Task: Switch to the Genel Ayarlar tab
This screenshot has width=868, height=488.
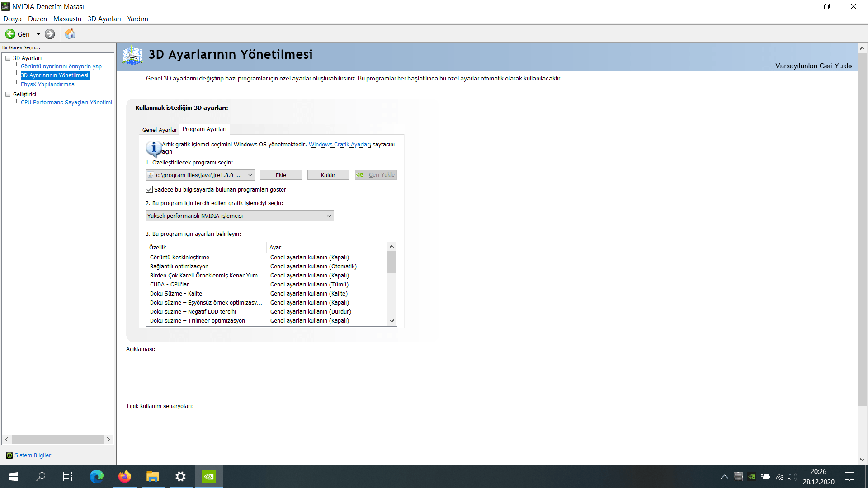Action: point(160,130)
